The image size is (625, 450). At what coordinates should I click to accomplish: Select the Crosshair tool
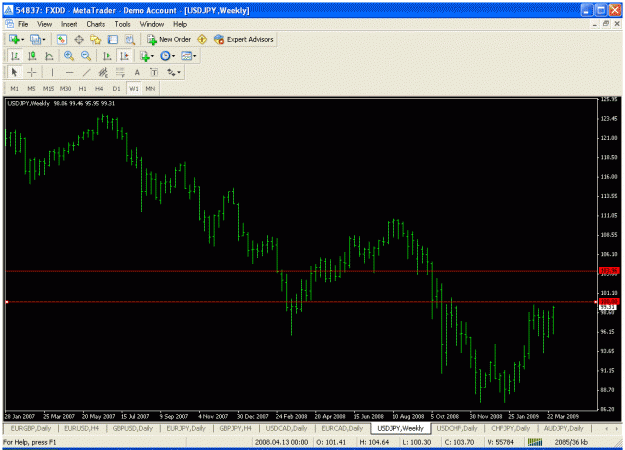click(x=32, y=72)
